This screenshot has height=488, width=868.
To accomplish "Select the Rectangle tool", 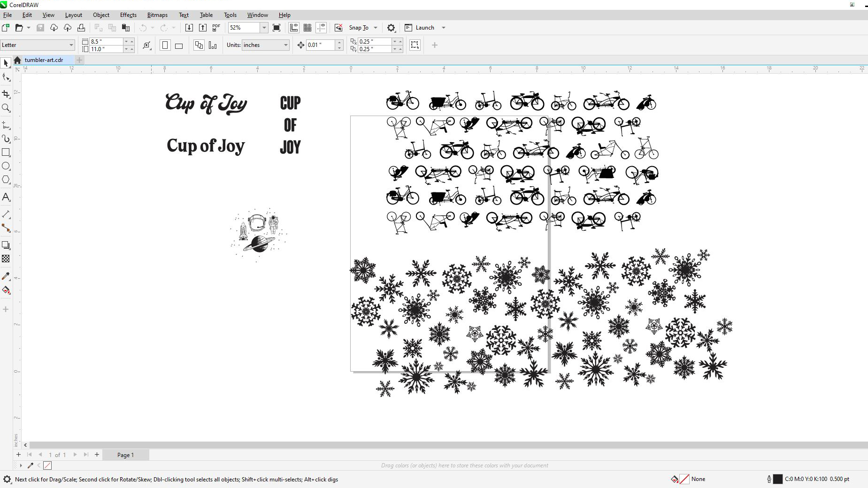I will (x=6, y=152).
